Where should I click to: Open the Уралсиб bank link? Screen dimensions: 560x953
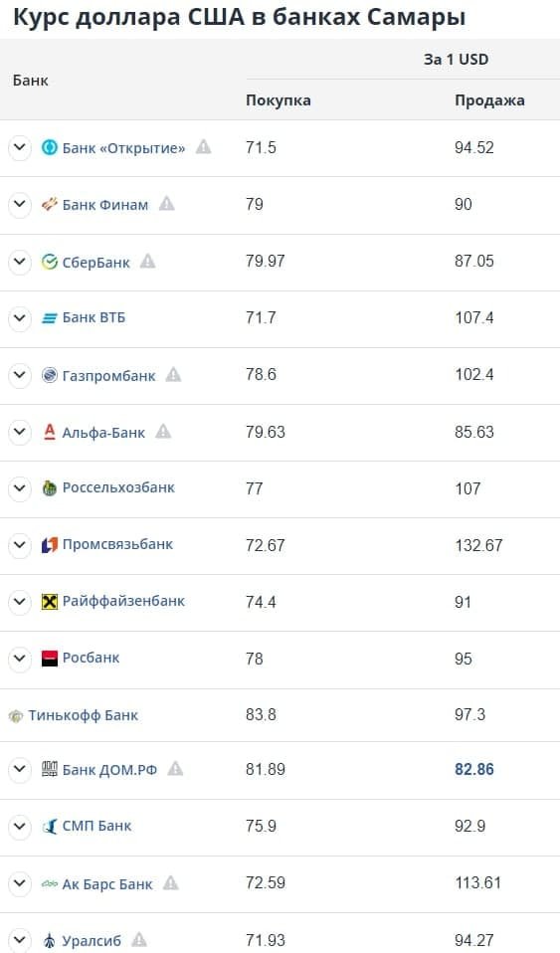coord(92,941)
